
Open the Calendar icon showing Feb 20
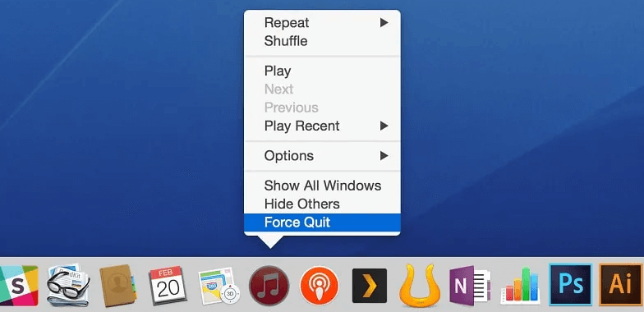(168, 286)
